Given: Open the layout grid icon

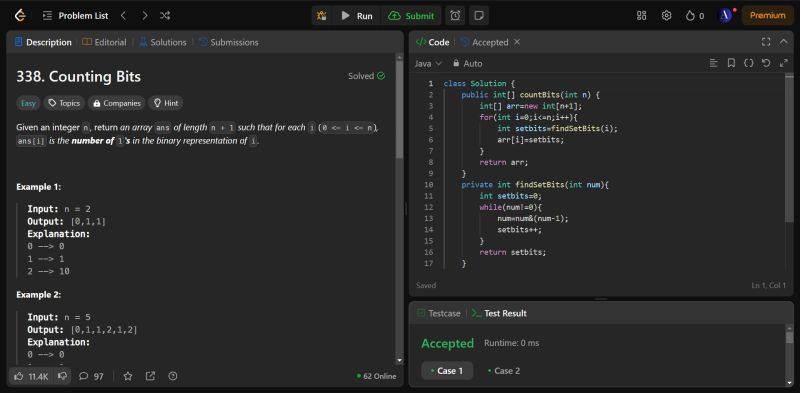Looking at the screenshot, I should tap(642, 16).
